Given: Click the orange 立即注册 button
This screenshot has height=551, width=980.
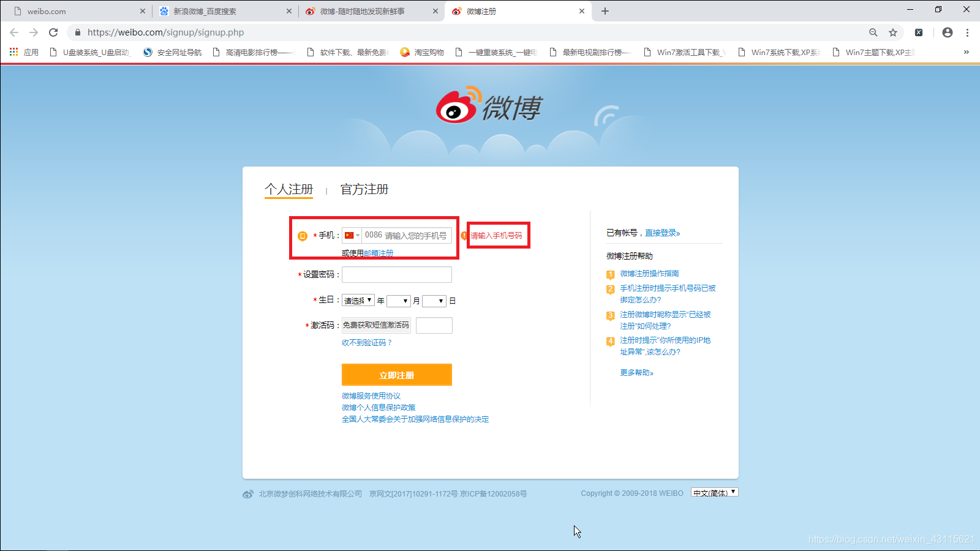Looking at the screenshot, I should [397, 375].
